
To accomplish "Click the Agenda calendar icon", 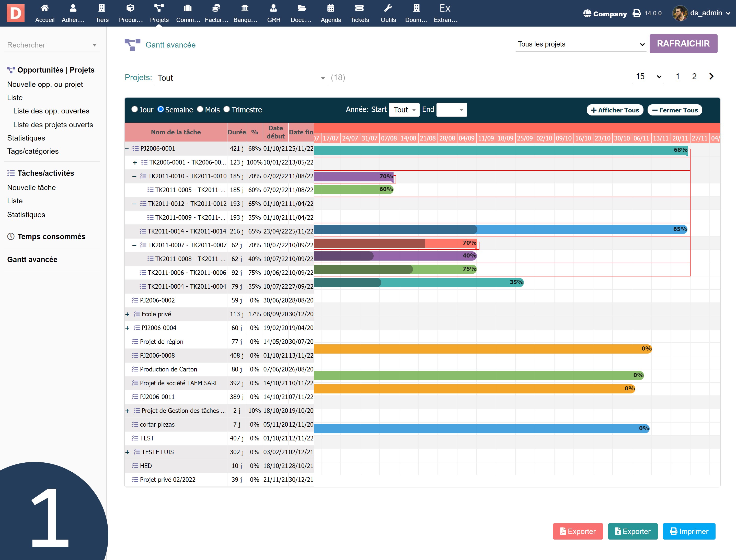I will click(x=330, y=8).
